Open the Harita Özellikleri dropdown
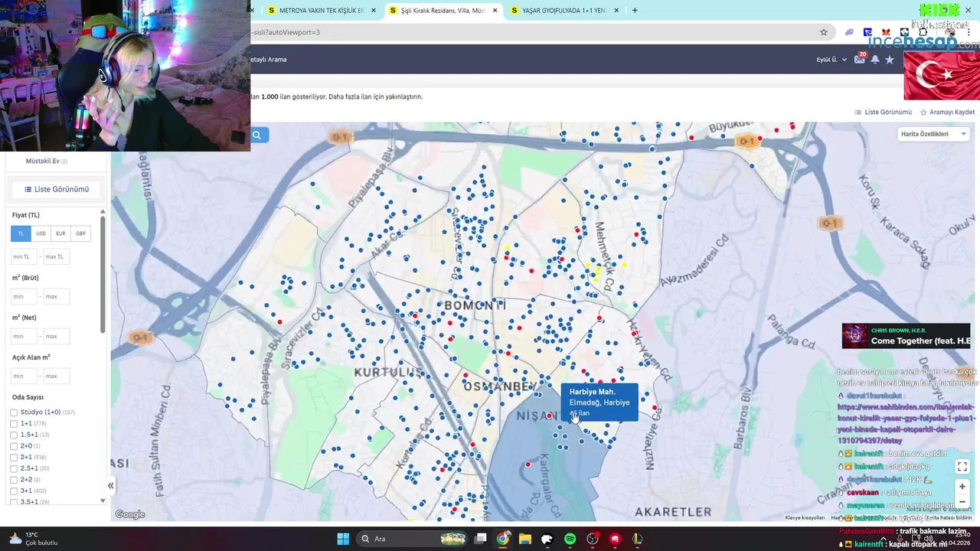Screen dimensions: 980x551 (933, 134)
